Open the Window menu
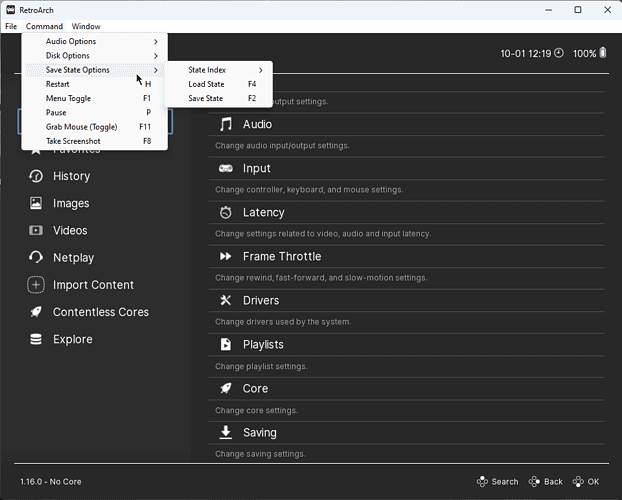 [86, 26]
